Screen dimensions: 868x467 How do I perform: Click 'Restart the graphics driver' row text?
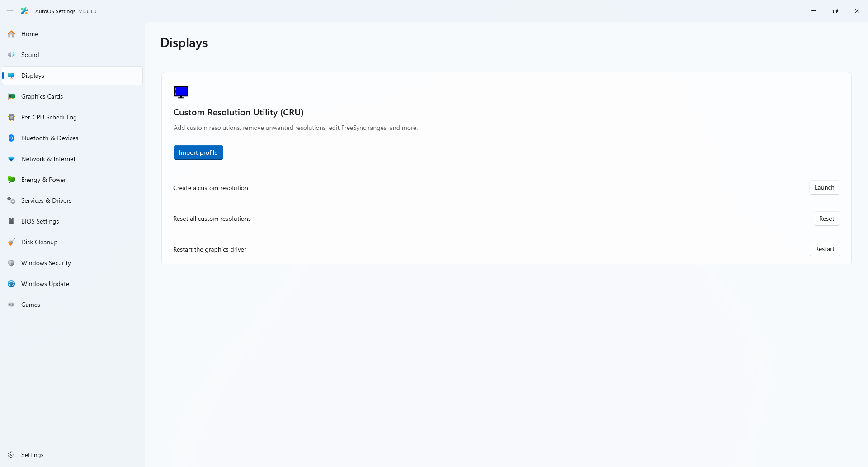[x=210, y=249]
